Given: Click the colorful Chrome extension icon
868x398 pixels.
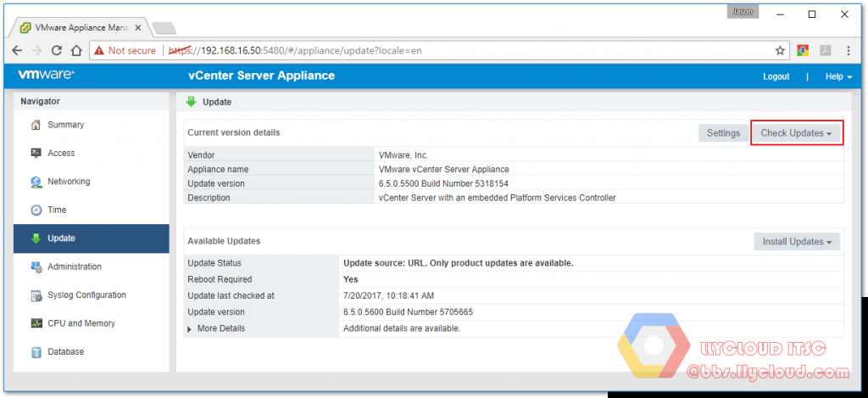Looking at the screenshot, I should 804,50.
